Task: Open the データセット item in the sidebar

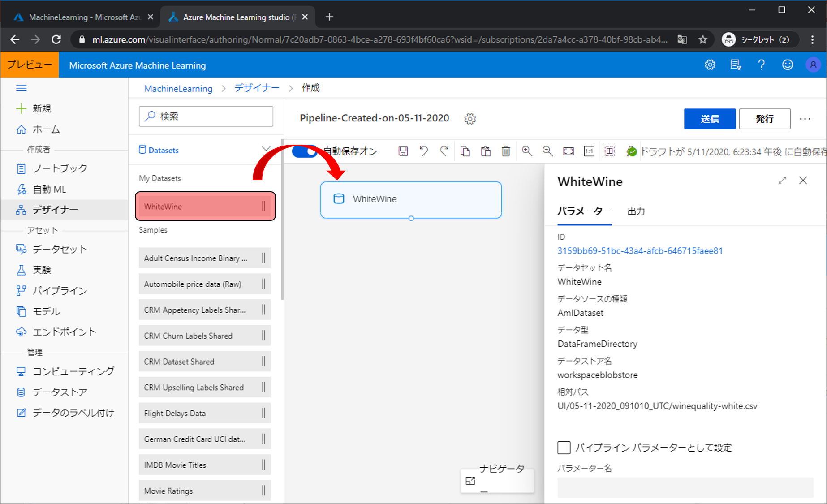Action: pos(60,249)
